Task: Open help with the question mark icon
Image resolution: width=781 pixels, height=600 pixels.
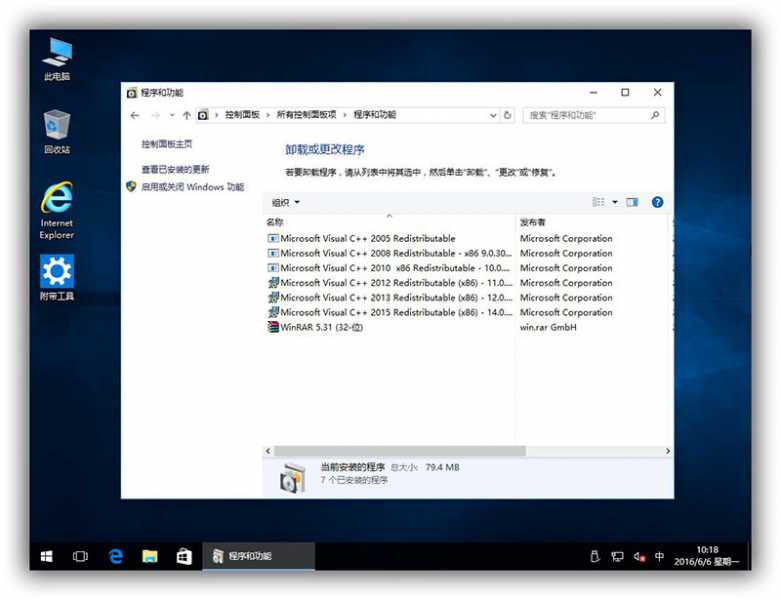Action: pos(657,202)
